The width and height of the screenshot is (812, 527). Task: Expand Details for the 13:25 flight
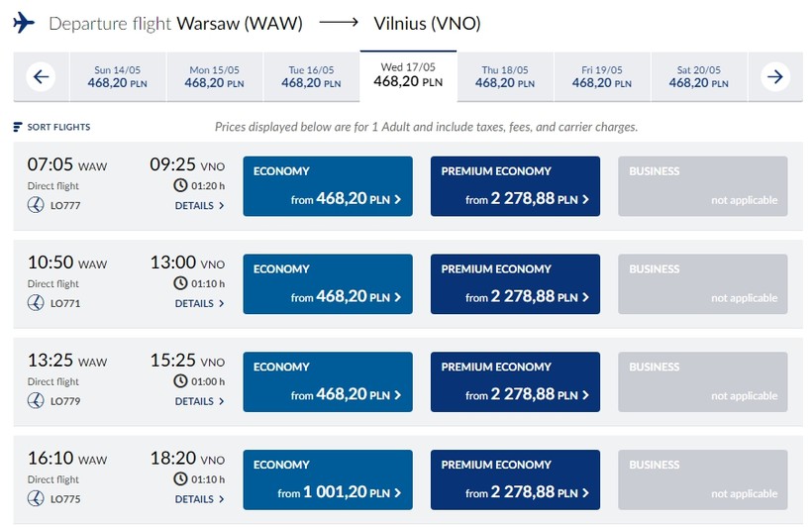pos(199,402)
